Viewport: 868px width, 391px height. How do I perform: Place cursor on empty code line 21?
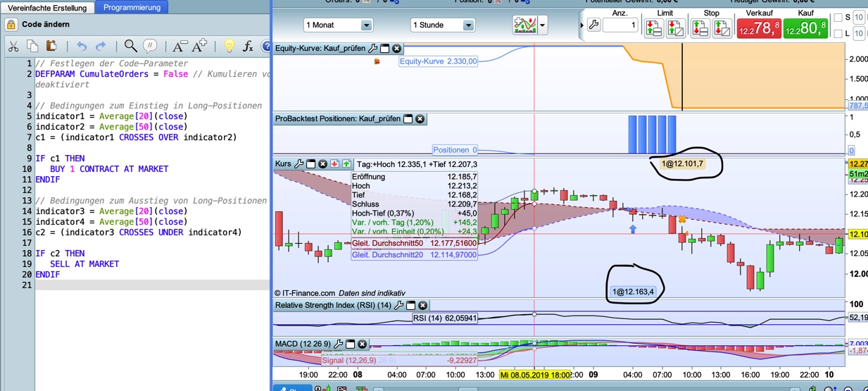[152, 285]
